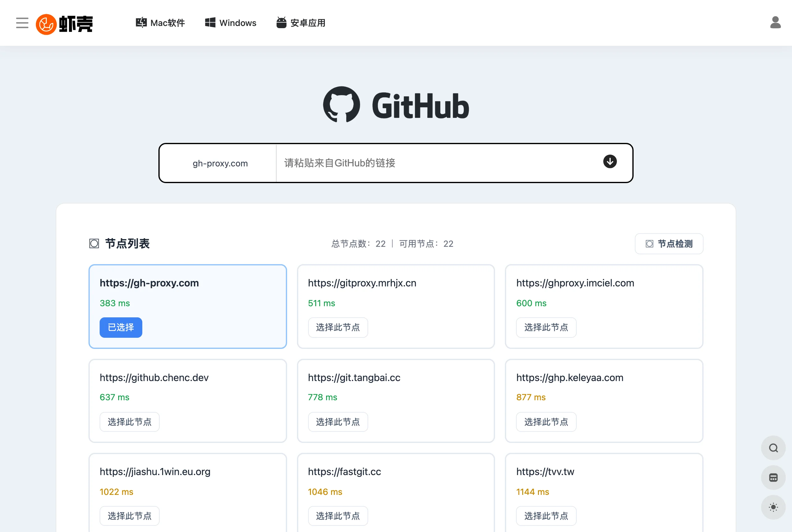Click the https://ghproxy.imciel.com title
This screenshot has width=792, height=532.
coord(575,283)
